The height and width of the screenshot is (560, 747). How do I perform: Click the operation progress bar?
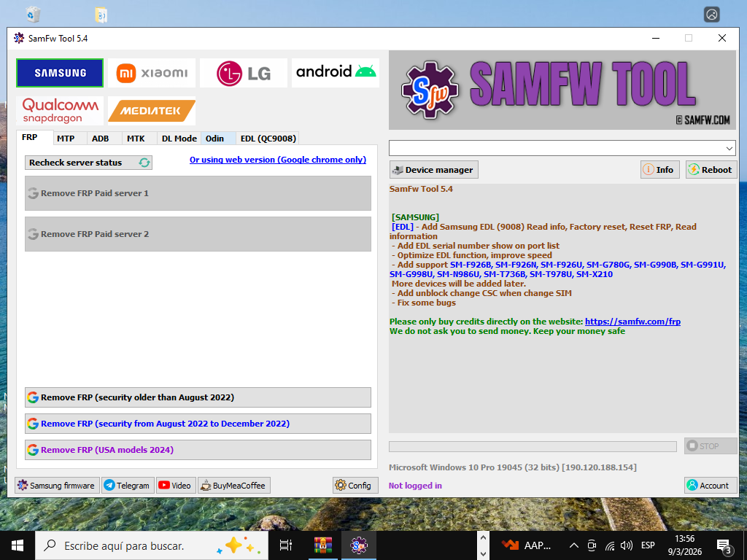click(533, 447)
